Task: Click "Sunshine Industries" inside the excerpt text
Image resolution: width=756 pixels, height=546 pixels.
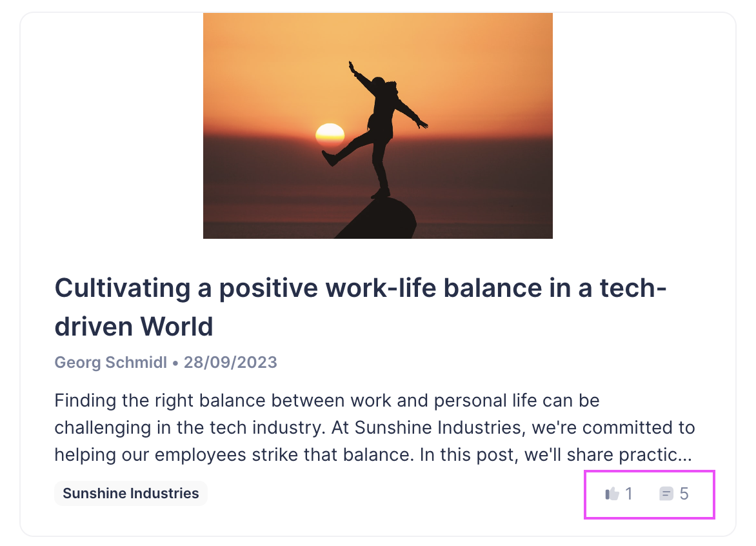Action: tap(443, 428)
